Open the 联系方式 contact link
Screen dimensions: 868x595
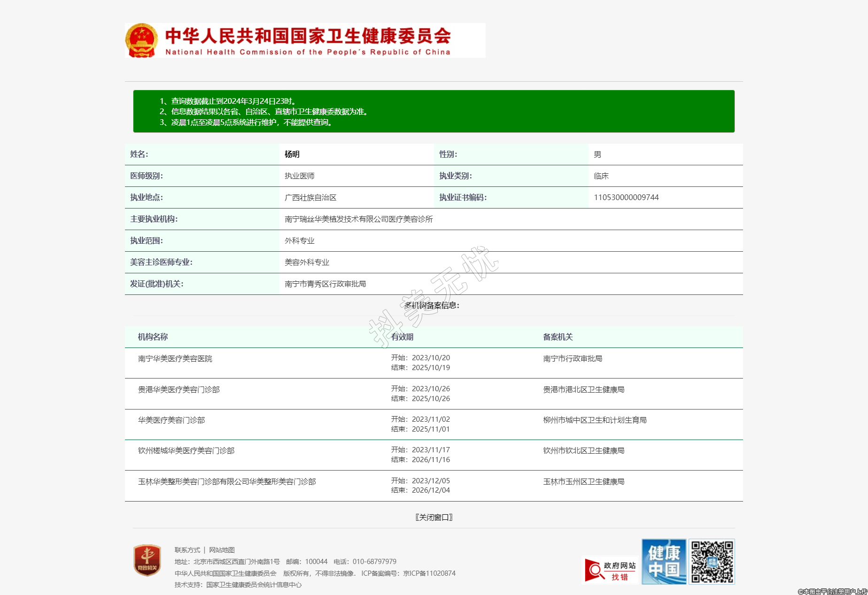(x=187, y=550)
